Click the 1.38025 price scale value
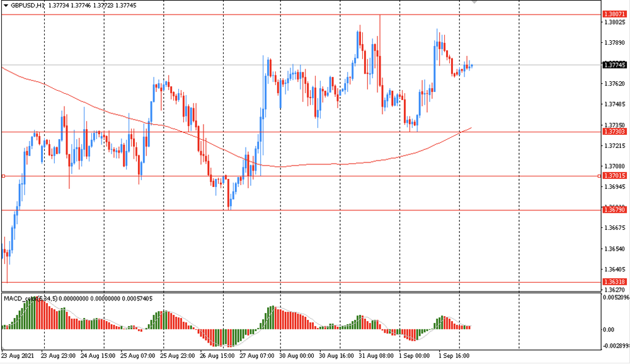Viewport: 630px width, 364px height. [x=615, y=22]
